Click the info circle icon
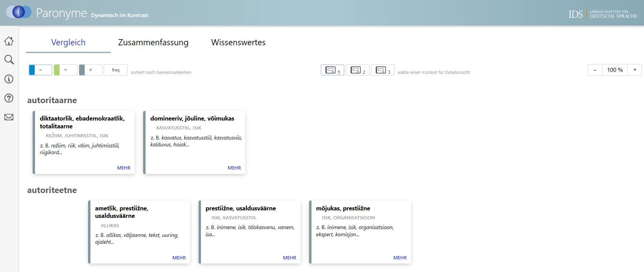Image resolution: width=644 pixels, height=272 pixels. 9,79
